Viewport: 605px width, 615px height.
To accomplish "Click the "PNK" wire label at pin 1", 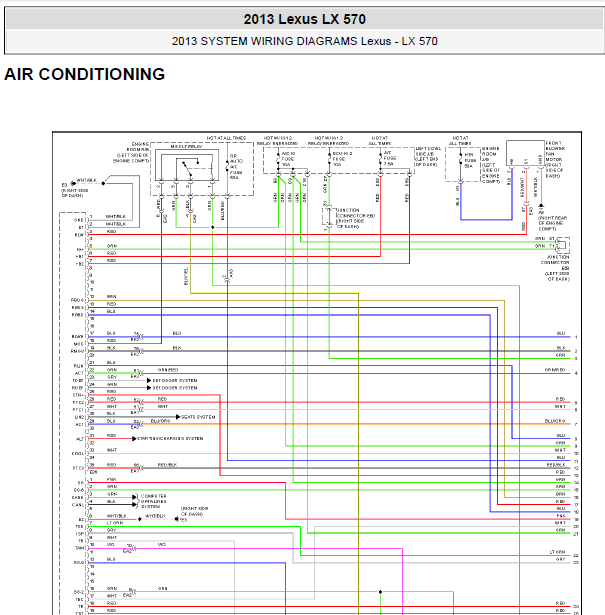I will 111,479.
